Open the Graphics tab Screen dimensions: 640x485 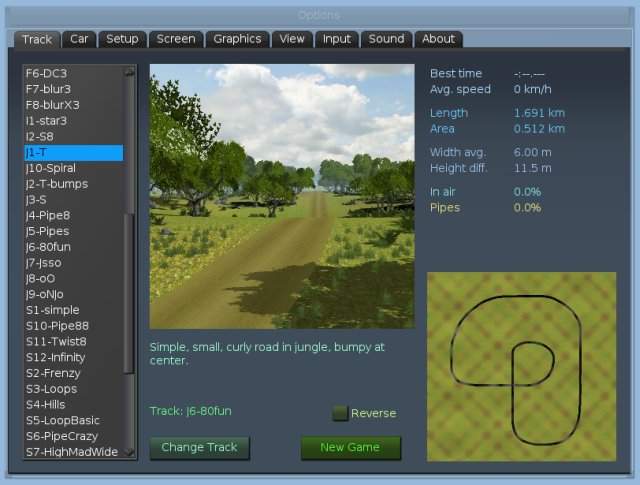(237, 39)
